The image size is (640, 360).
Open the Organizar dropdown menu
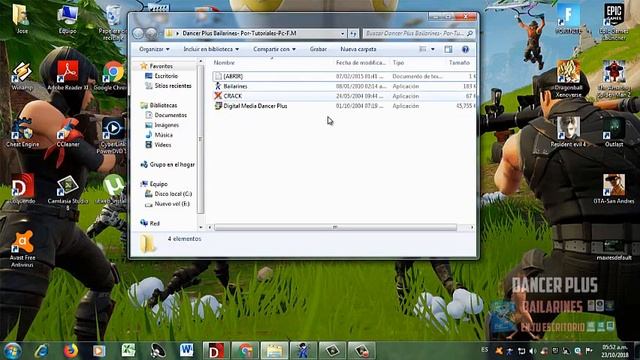[x=154, y=49]
